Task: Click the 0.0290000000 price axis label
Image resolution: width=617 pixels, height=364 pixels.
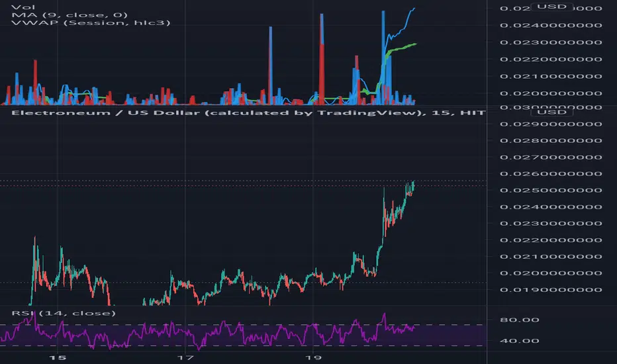Action: coord(551,124)
